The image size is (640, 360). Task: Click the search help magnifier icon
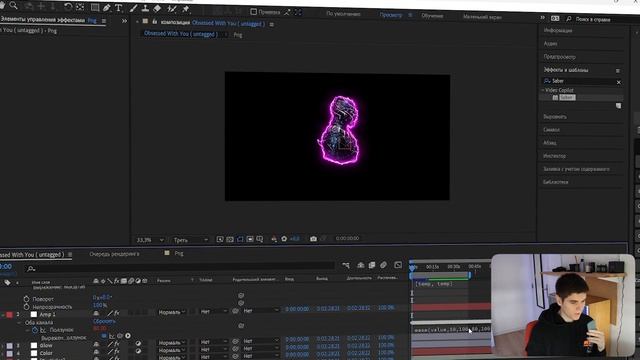569,19
